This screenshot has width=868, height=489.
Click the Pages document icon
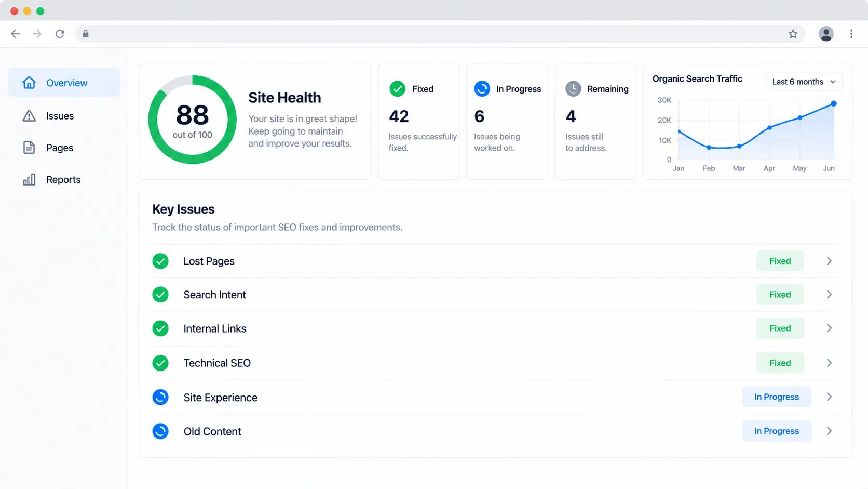point(29,148)
